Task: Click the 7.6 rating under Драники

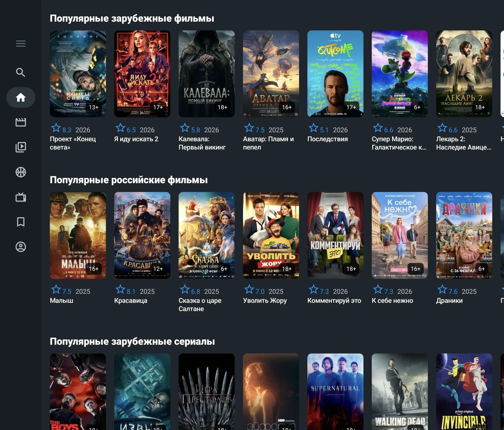Action: pos(453,292)
